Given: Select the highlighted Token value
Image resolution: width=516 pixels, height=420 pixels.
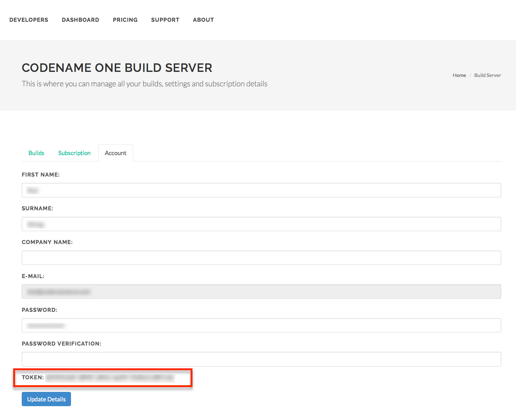Looking at the screenshot, I should point(111,378).
